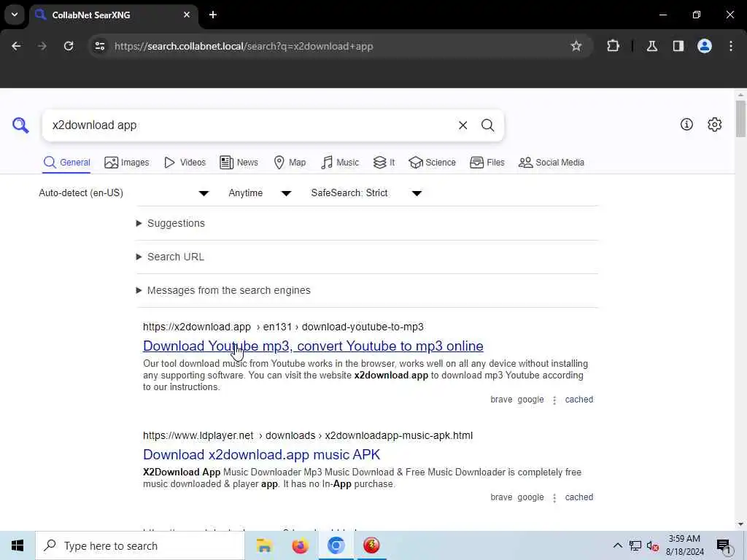Open the browser Extensions puzzle icon
Image resolution: width=747 pixels, height=560 pixels.
point(613,46)
